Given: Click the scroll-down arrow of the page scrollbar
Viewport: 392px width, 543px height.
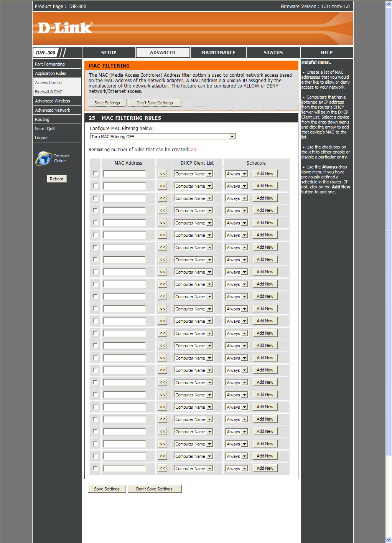Looking at the screenshot, I should pyautogui.click(x=389, y=540).
